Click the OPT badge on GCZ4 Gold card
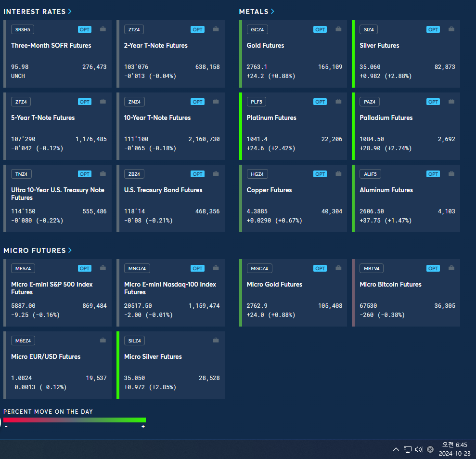The image size is (476, 459). click(x=320, y=29)
